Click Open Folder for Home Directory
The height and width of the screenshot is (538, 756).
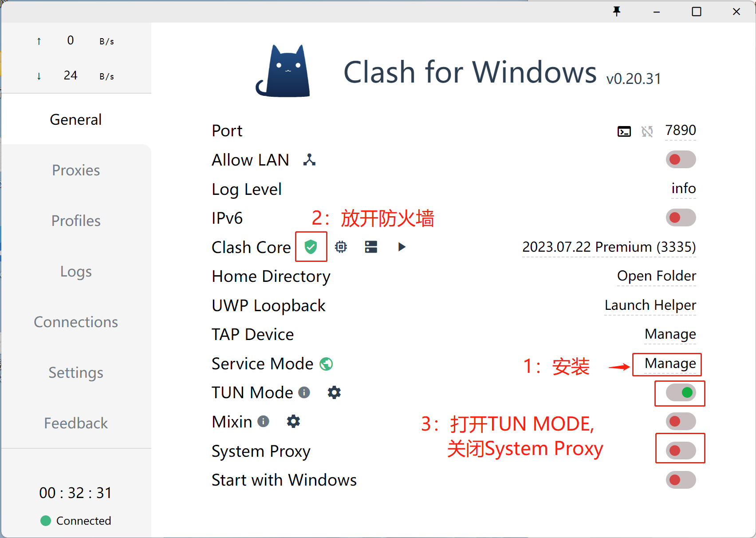[657, 276]
